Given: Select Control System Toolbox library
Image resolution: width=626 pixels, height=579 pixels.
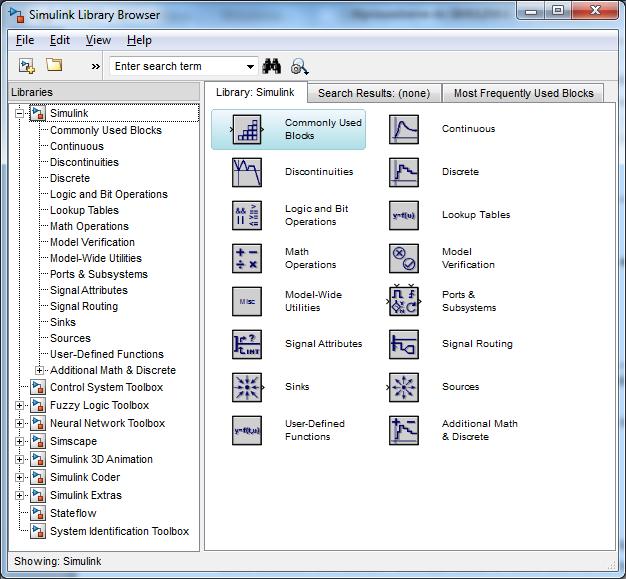Looking at the screenshot, I should pyautogui.click(x=106, y=387).
